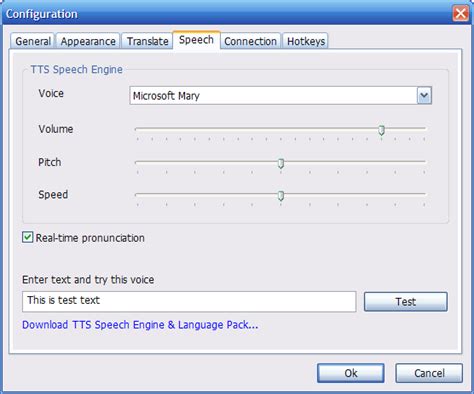Click the Microsoft Mary voice combo box
Image resolution: width=474 pixels, height=394 pixels.
(x=281, y=96)
